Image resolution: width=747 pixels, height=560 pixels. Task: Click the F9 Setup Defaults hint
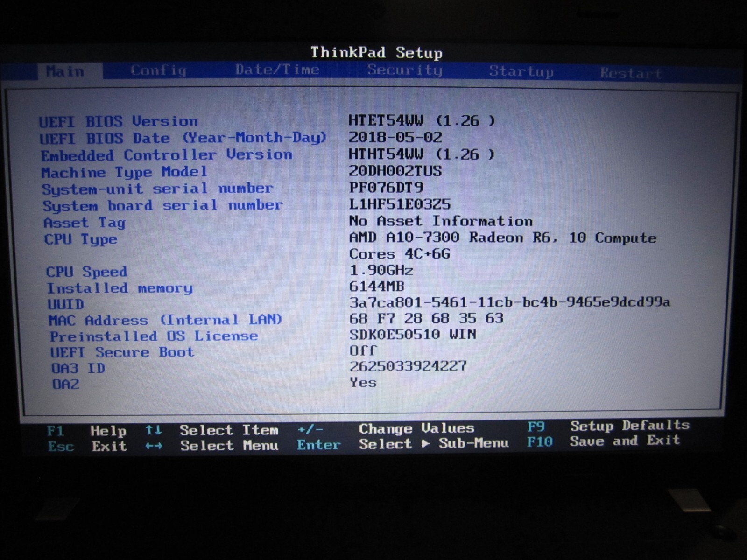608,426
